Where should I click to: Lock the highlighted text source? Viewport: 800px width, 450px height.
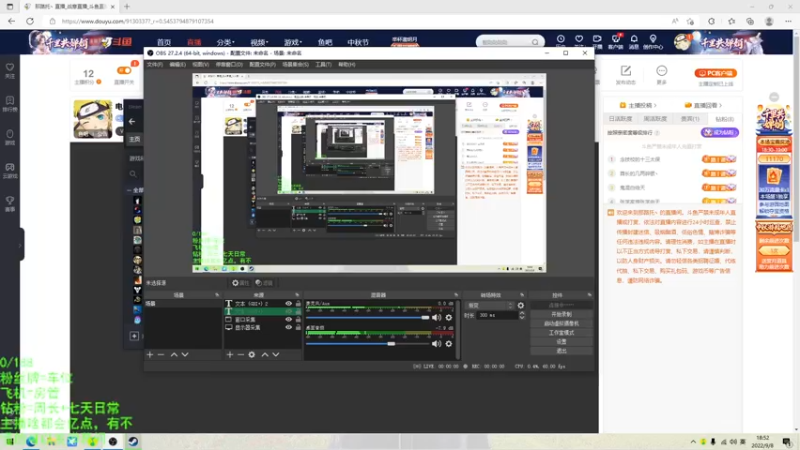click(x=298, y=311)
